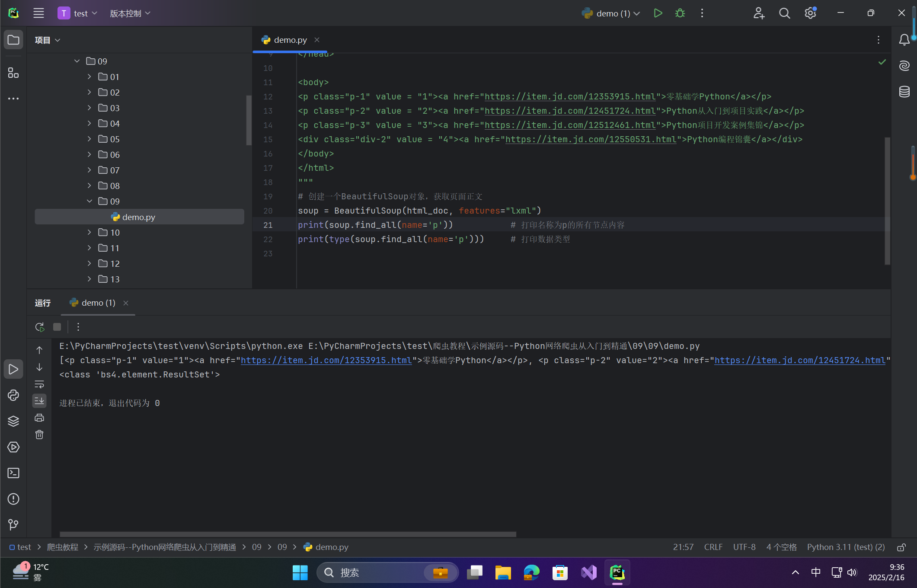This screenshot has width=917, height=588.
Task: Open the 12353915 jd.com link in console
Action: [x=326, y=360]
